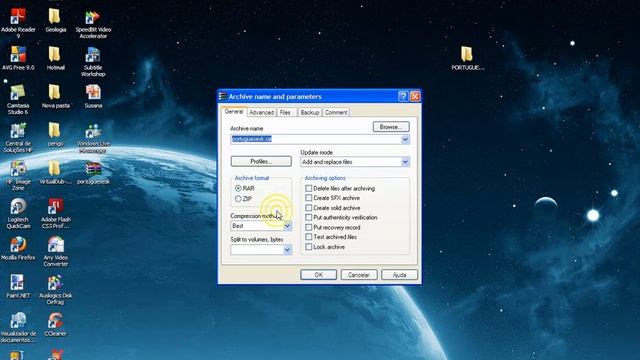Click the Ajuda help button
640x360 pixels.
(x=399, y=275)
